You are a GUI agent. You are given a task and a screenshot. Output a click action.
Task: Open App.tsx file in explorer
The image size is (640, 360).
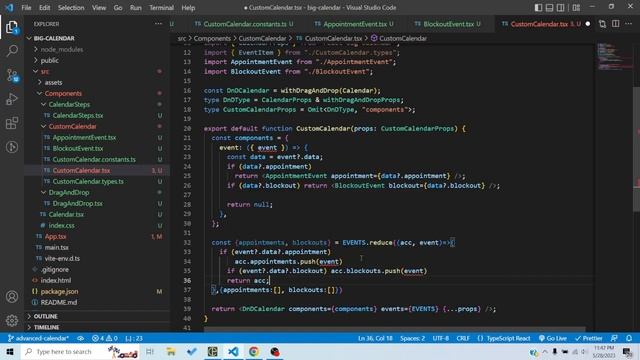(x=56, y=236)
